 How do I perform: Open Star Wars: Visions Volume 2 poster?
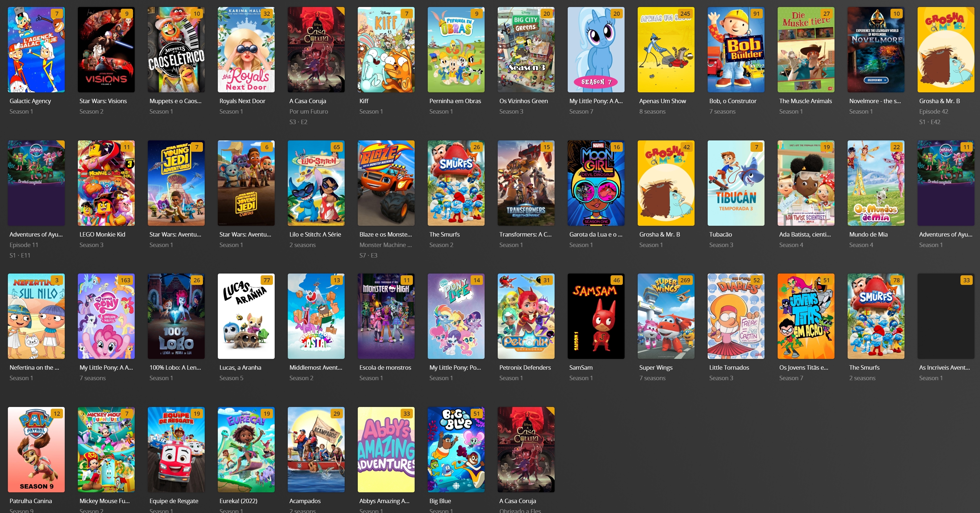coord(106,50)
